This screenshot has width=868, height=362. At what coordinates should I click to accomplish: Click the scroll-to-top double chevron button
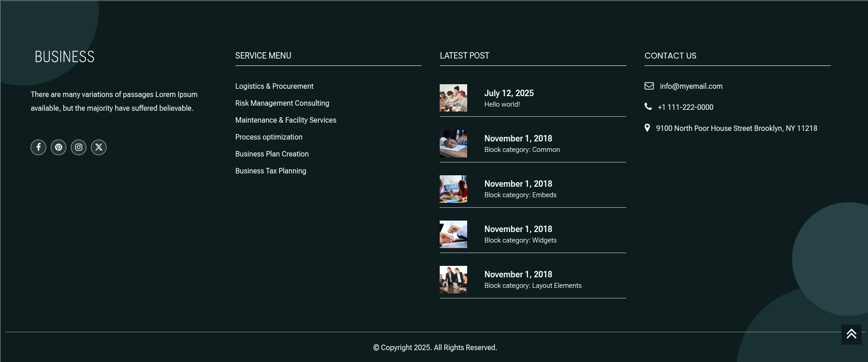click(851, 335)
